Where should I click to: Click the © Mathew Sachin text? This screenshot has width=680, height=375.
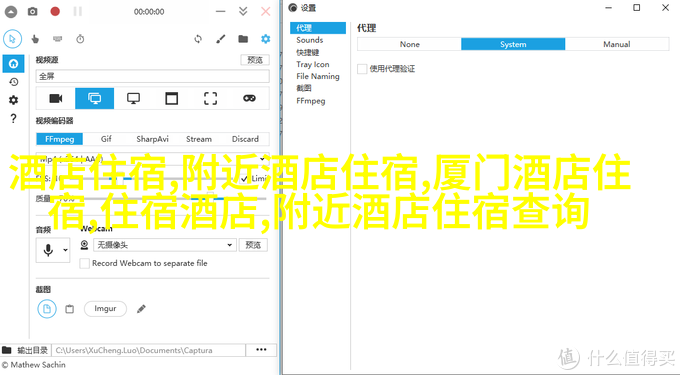pos(33,365)
